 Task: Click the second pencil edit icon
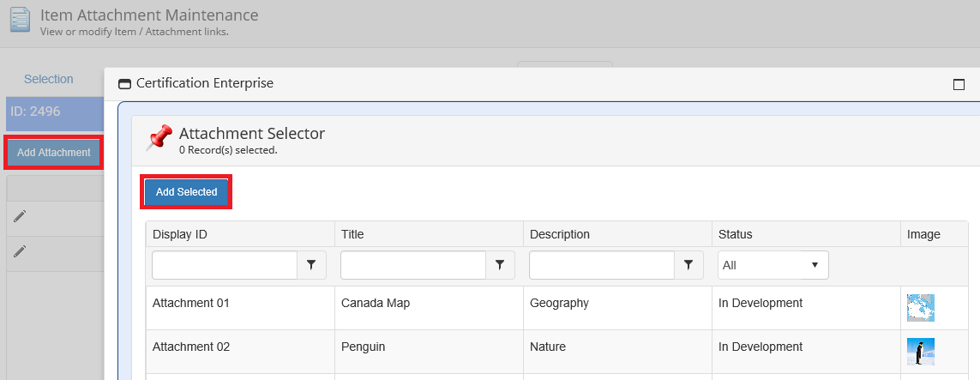(20, 251)
